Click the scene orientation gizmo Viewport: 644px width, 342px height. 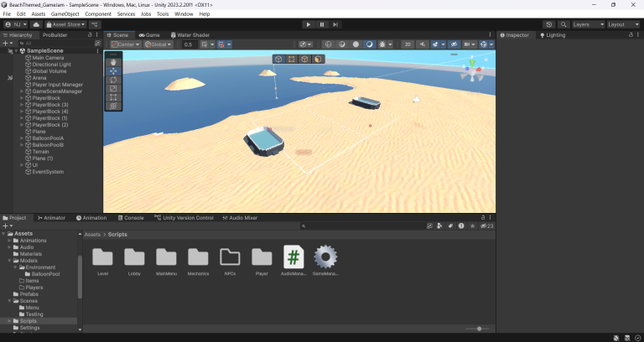point(472,70)
